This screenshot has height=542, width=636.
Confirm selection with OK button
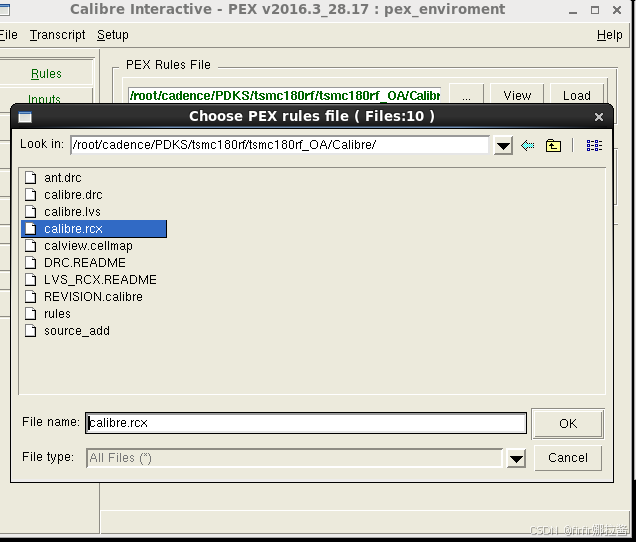coord(568,424)
